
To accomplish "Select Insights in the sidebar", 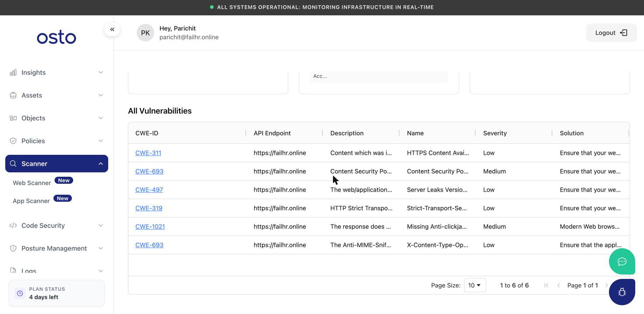I will (57, 72).
